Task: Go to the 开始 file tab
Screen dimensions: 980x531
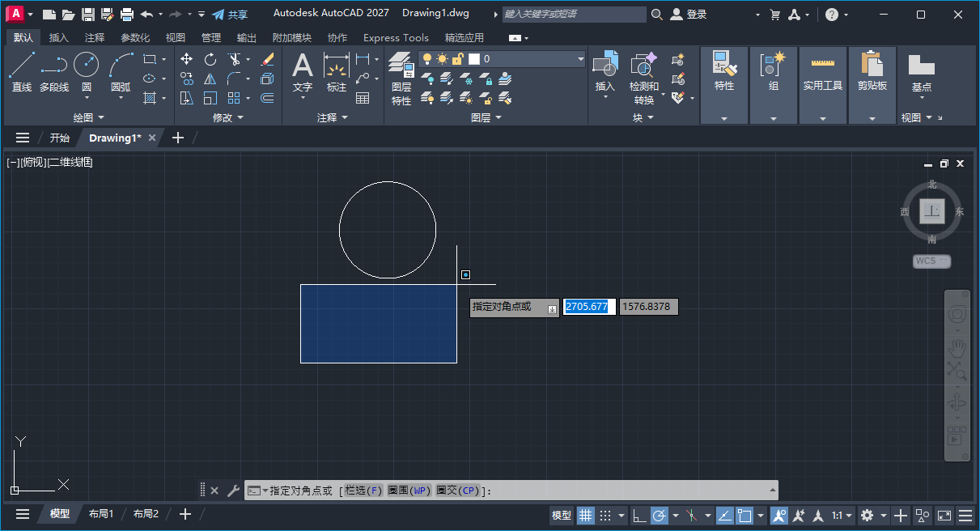Action: 59,138
